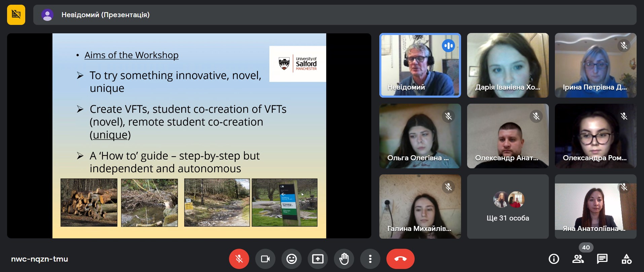
Task: Toggle the camera button
Action: (265, 259)
